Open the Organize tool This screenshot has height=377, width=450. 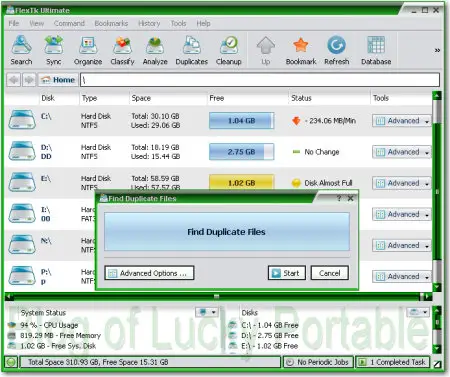pyautogui.click(x=88, y=50)
